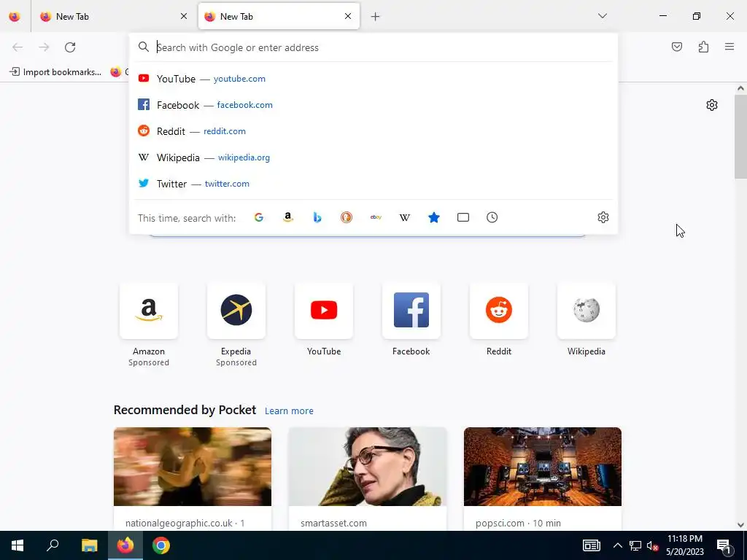Click the Back navigation arrow
Screen dimensions: 747x560
tap(18, 47)
